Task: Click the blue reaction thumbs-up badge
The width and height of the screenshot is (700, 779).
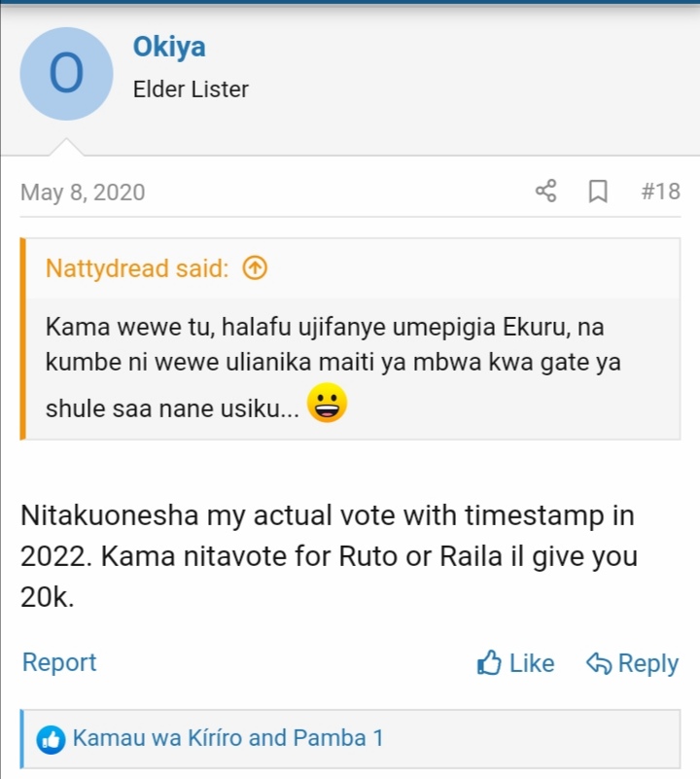Action: pyautogui.click(x=51, y=739)
